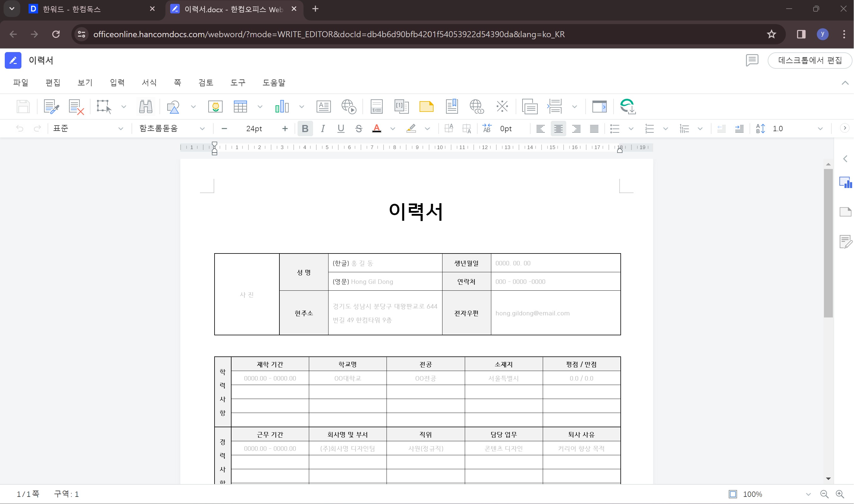The height and width of the screenshot is (504, 854).
Task: Click the yellow memo note icon
Action: click(426, 107)
